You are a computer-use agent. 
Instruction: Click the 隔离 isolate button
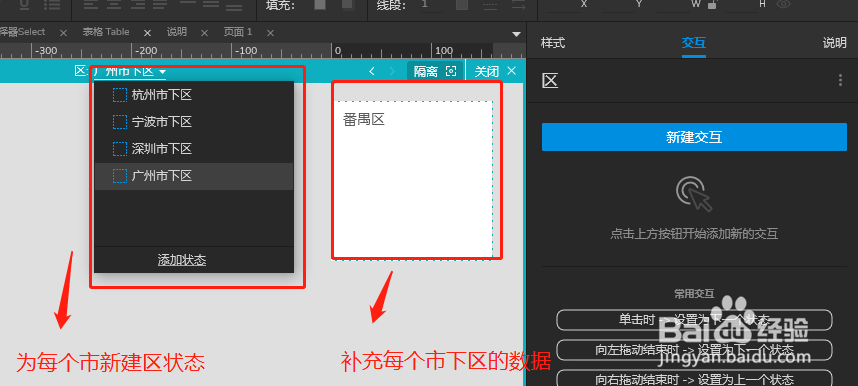[x=435, y=71]
